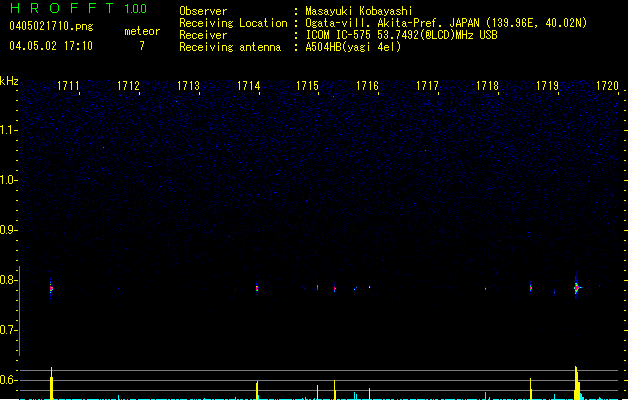
Task: Click the 1717 time axis label
Action: pos(427,86)
